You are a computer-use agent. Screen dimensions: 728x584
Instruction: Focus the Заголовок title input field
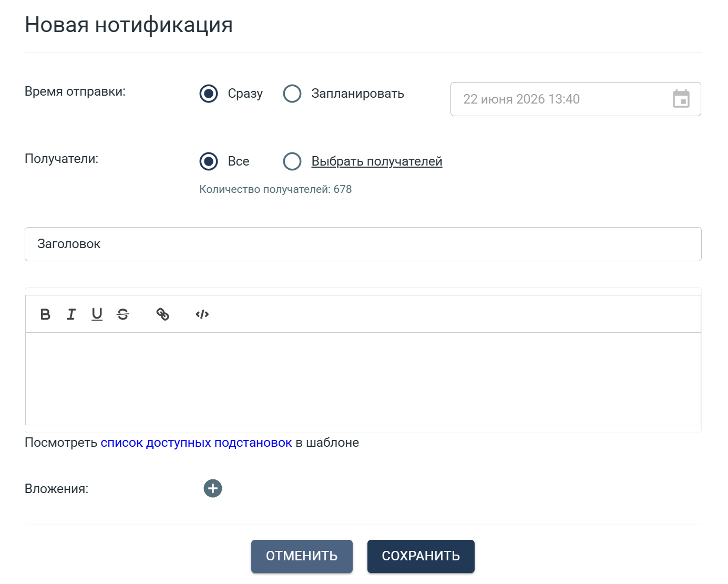tap(363, 244)
